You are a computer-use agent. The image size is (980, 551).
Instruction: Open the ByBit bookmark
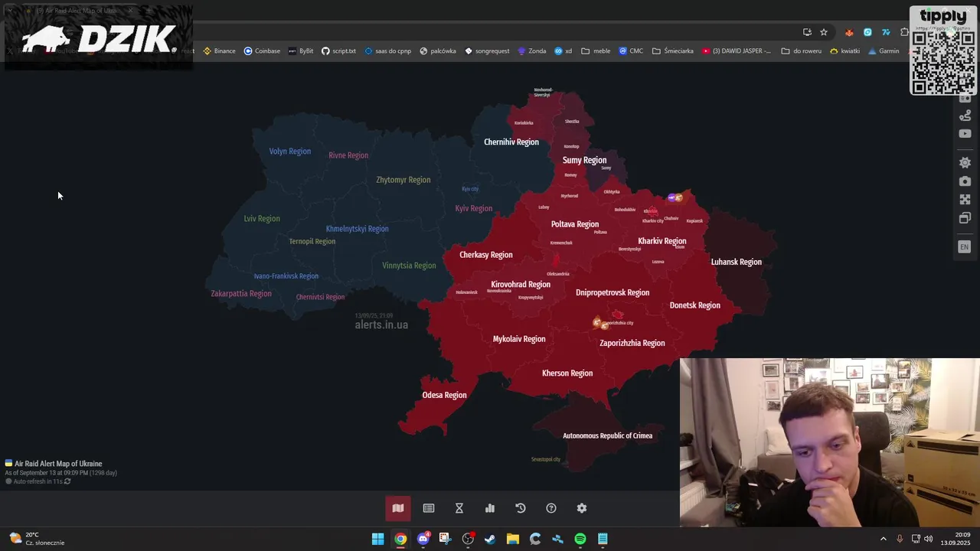tap(301, 51)
